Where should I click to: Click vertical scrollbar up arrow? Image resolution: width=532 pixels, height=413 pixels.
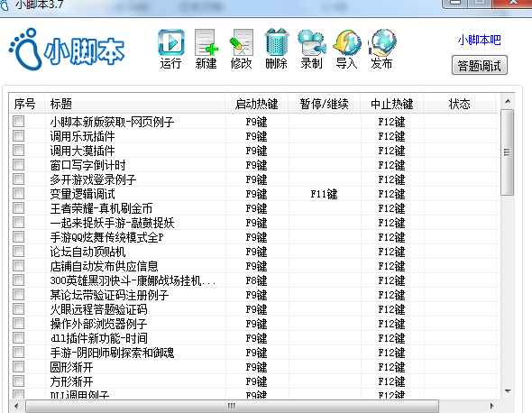(x=508, y=101)
